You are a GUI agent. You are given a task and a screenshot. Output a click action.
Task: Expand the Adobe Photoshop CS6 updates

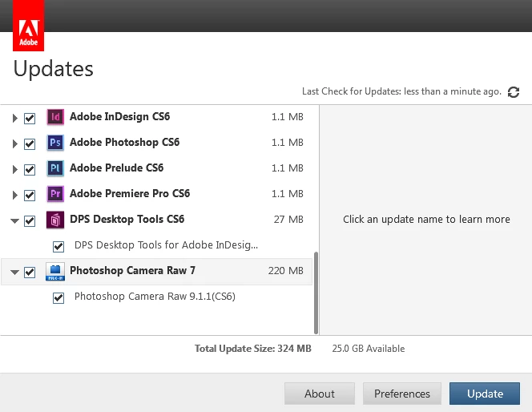coord(14,144)
